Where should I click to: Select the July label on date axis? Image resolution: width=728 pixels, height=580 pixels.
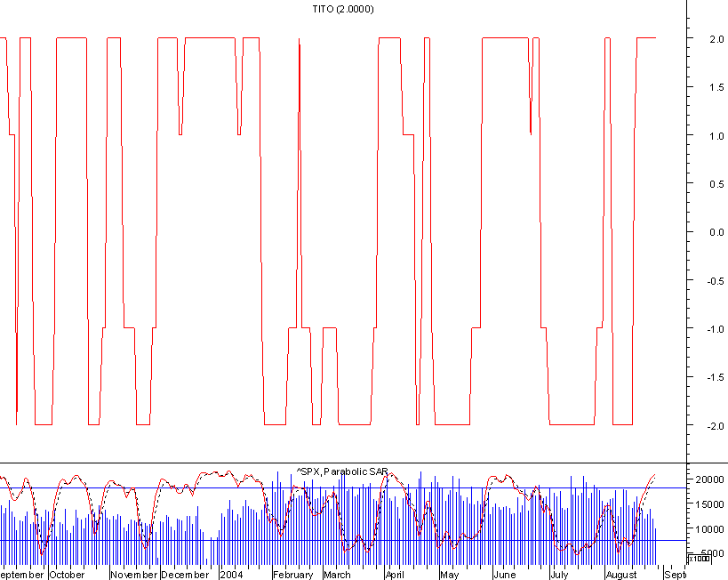point(559,575)
